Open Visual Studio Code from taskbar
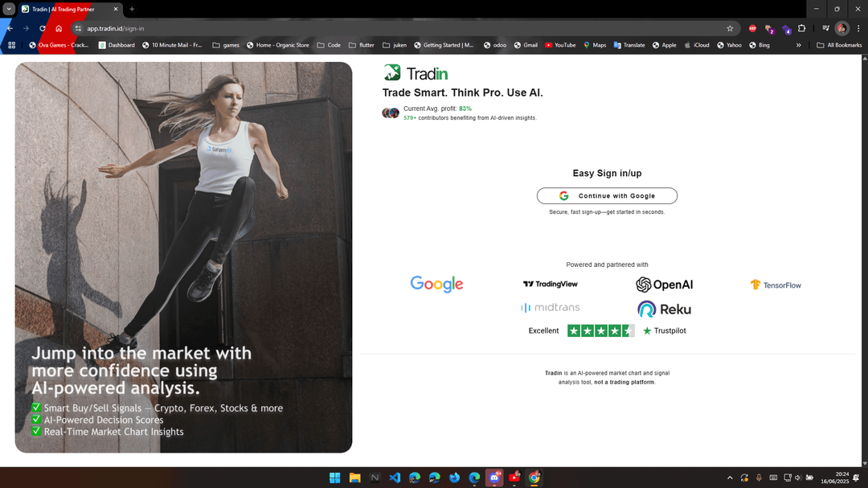Screen dimensions: 868x488 point(395,478)
